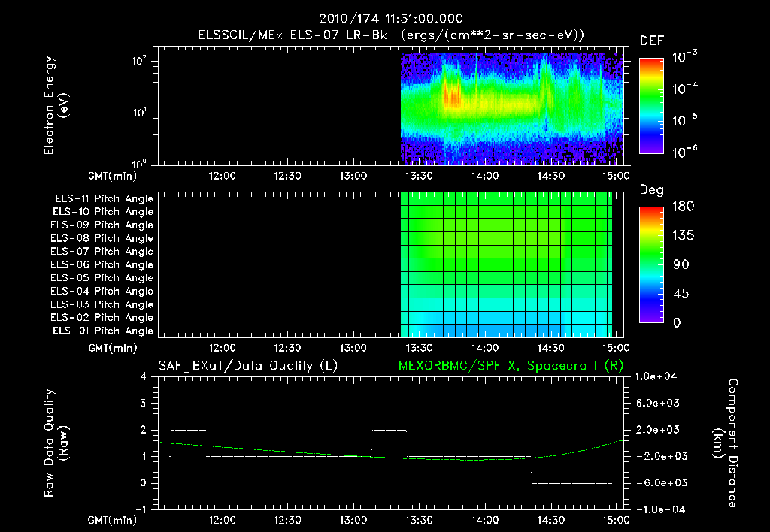Click the 1.0e+04 right axis value
Image resolution: width=770 pixels, height=532 pixels.
tap(656, 376)
